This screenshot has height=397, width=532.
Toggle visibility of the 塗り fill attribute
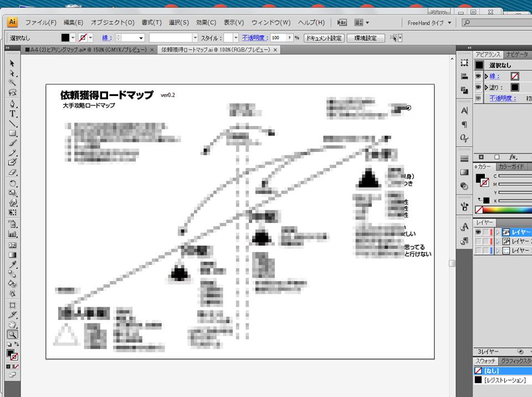pyautogui.click(x=478, y=87)
